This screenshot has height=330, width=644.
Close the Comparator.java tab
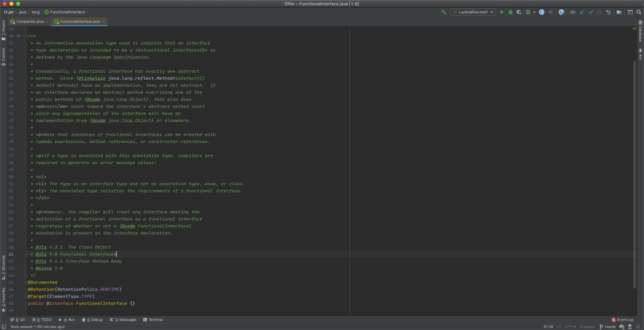(x=47, y=21)
